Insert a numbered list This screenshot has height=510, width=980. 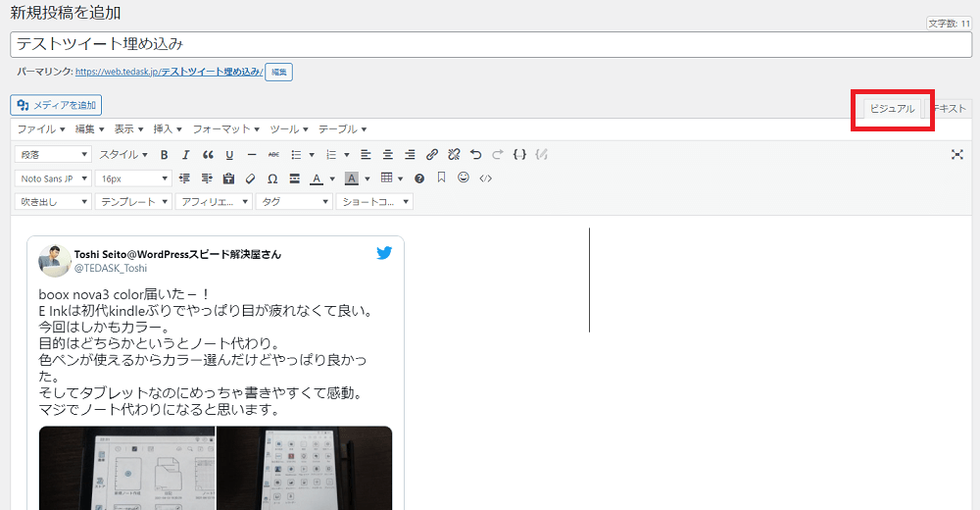point(331,155)
